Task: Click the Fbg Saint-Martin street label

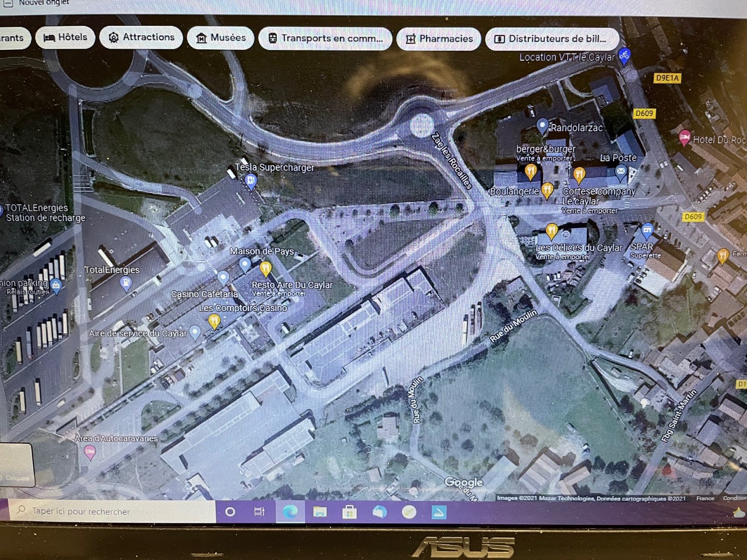Action: [679, 415]
